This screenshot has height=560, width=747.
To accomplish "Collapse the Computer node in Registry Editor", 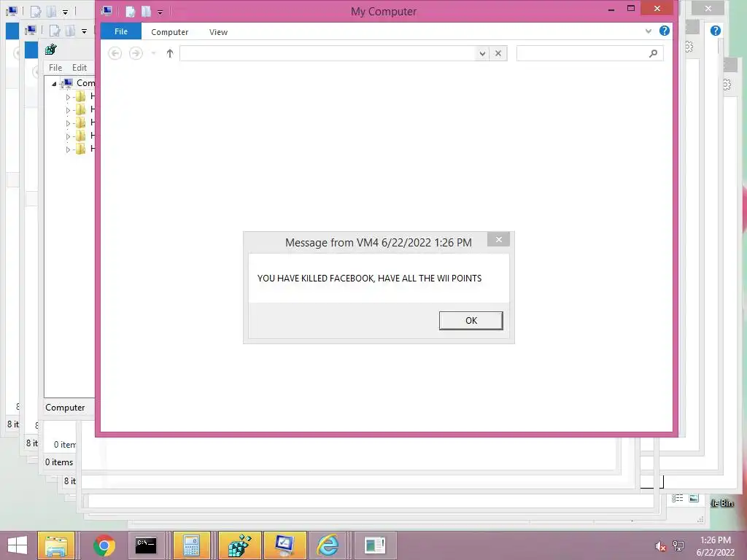I will coord(54,84).
